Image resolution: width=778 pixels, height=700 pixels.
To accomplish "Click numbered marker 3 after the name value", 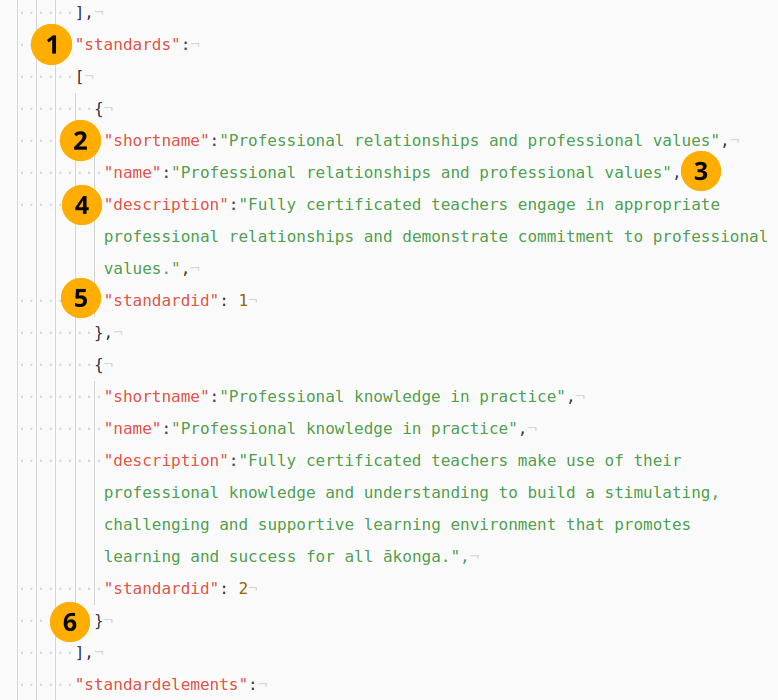I will point(701,172).
